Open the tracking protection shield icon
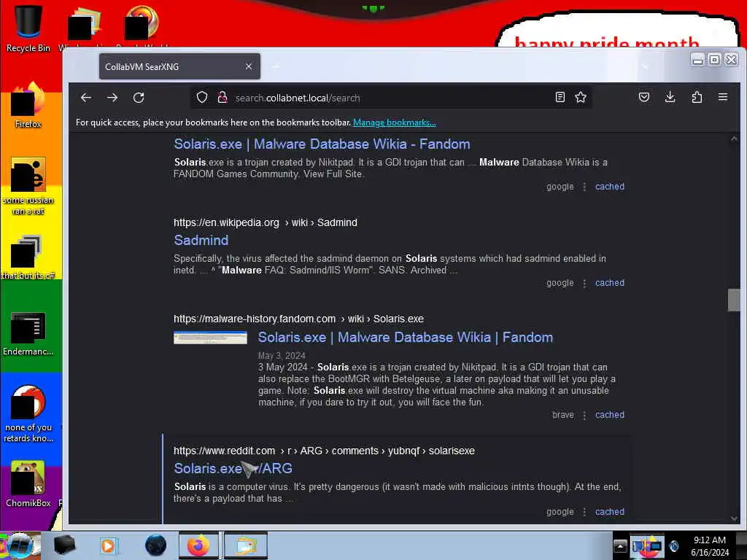 tap(202, 98)
